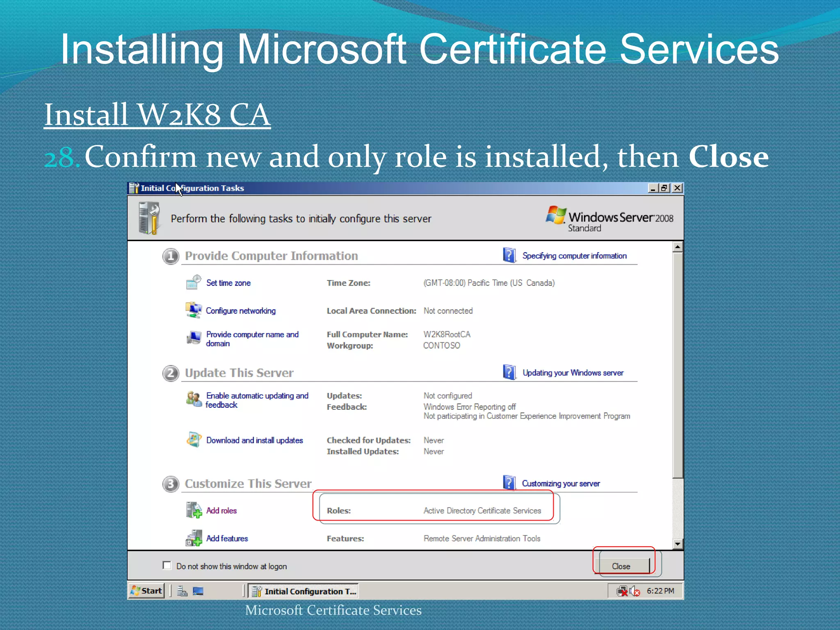Select Active Directory Certificate Services role text

(x=482, y=510)
